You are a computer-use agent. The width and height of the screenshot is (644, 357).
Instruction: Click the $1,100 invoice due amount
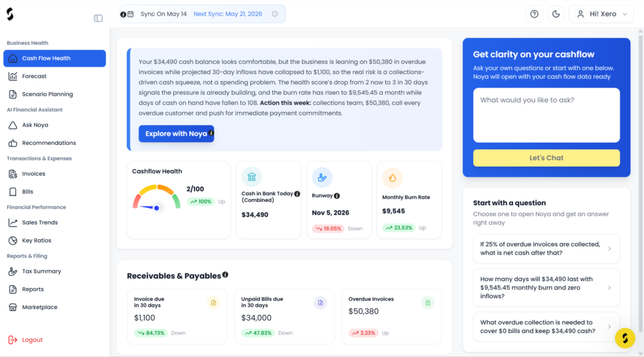[144, 318]
